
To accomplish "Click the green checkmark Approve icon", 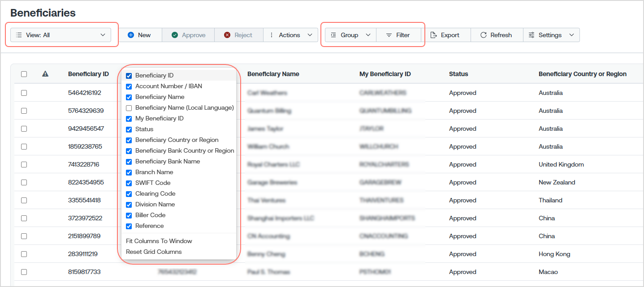I will pyautogui.click(x=175, y=35).
